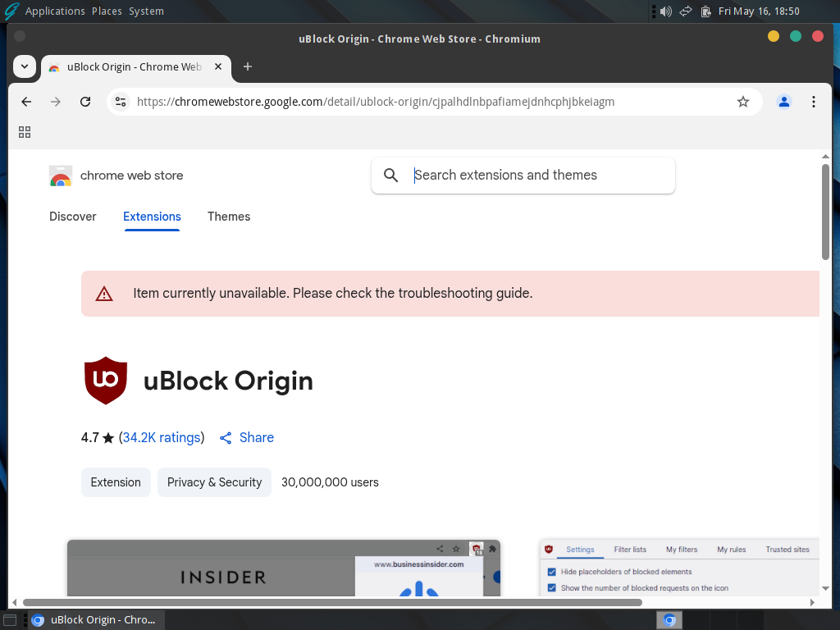840x630 pixels.
Task: Open site information icon in address bar
Action: pos(121,102)
